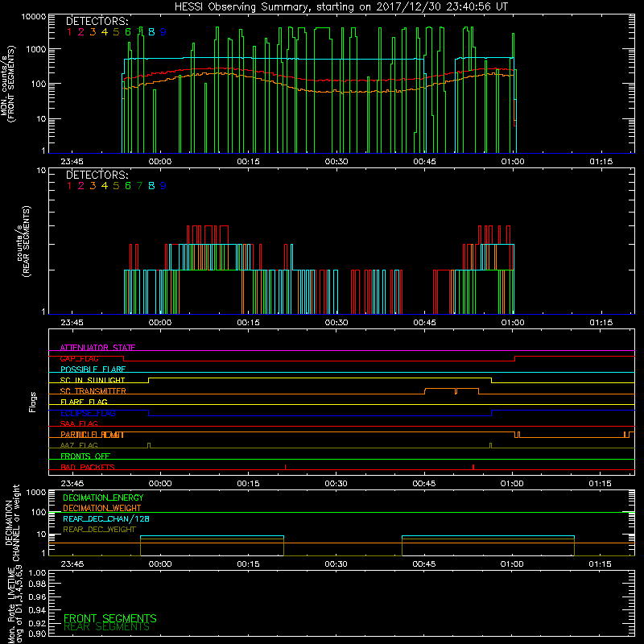Click the DECIMATION CHANNEL or weight axis title
This screenshot has width=644, height=644.
coord(12,522)
